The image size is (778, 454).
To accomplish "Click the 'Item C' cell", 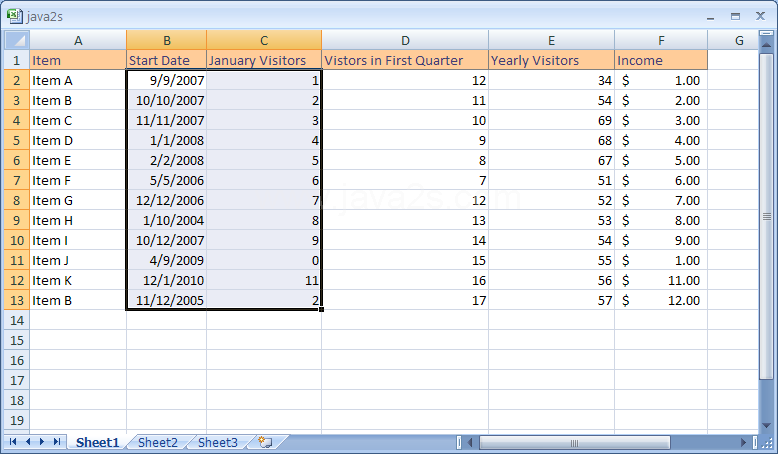I will click(78, 120).
